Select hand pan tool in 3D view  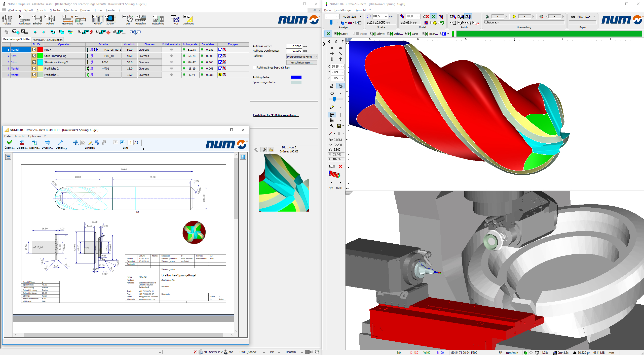340,86
